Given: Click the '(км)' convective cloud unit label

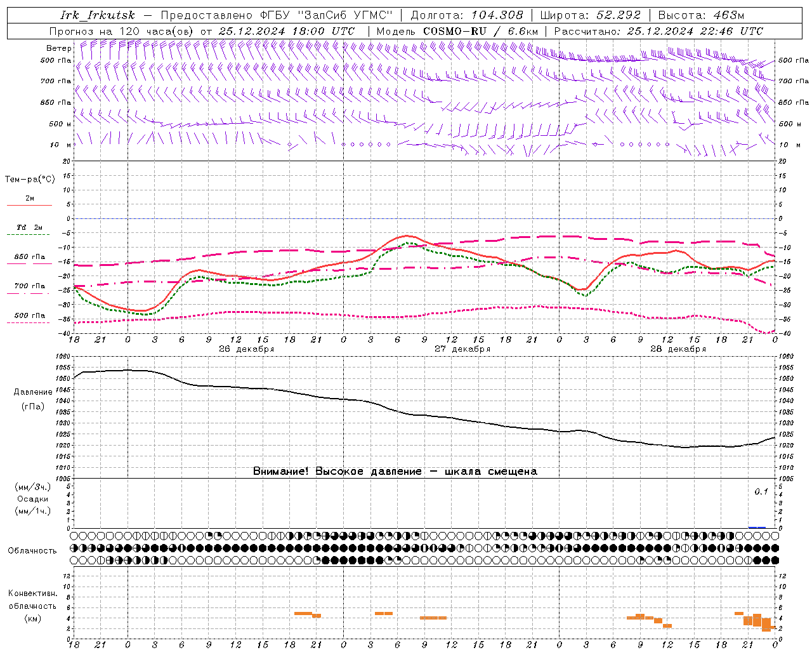Looking at the screenshot, I should click(33, 618).
